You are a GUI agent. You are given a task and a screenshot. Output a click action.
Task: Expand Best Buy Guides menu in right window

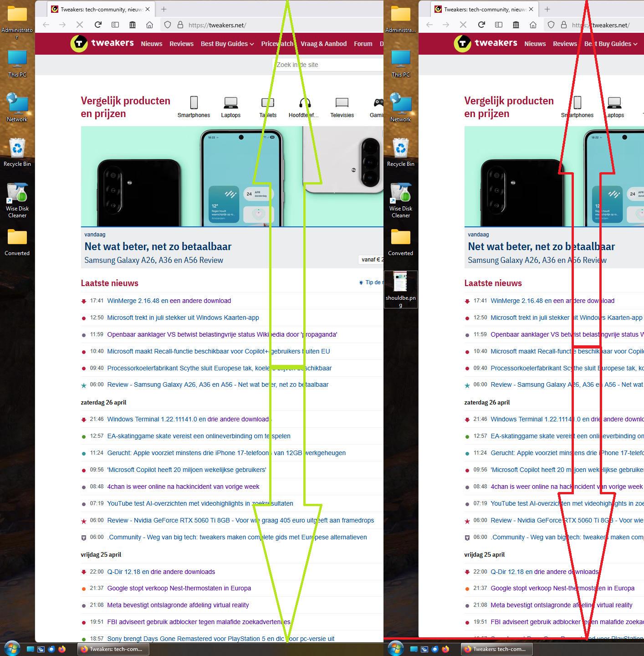click(x=611, y=44)
